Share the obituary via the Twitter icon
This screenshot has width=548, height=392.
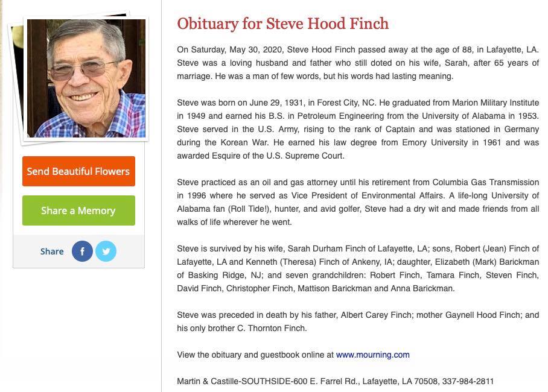tap(106, 251)
